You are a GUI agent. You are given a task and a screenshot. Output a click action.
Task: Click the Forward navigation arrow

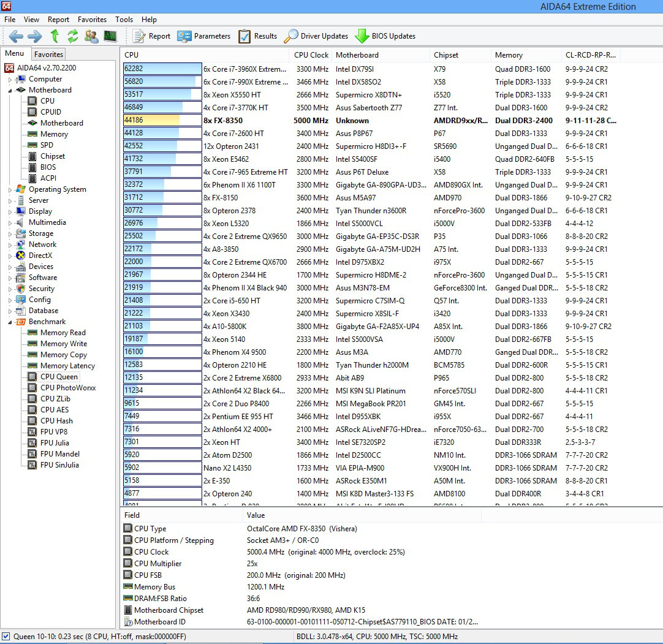(35, 36)
